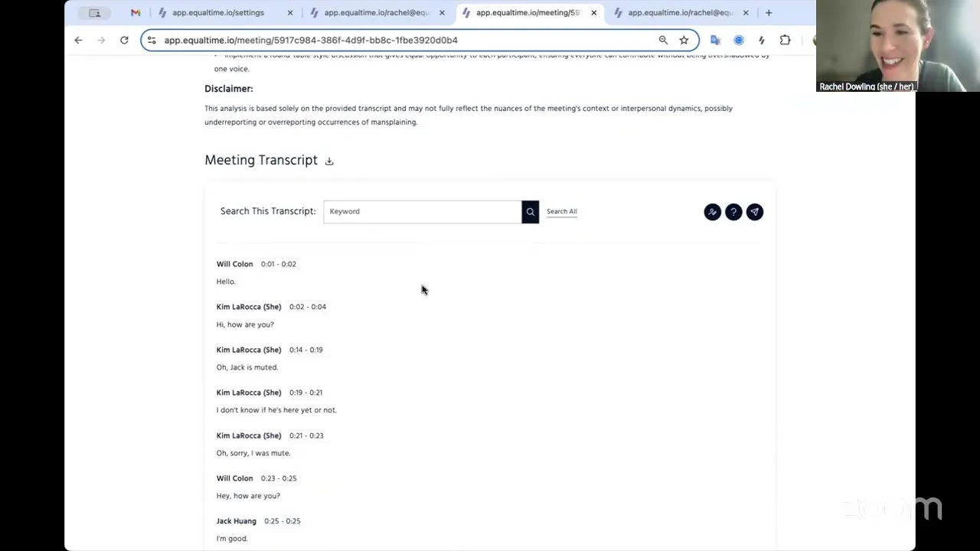Click the browser address bar URL
The height and width of the screenshot is (551, 980).
point(311,40)
